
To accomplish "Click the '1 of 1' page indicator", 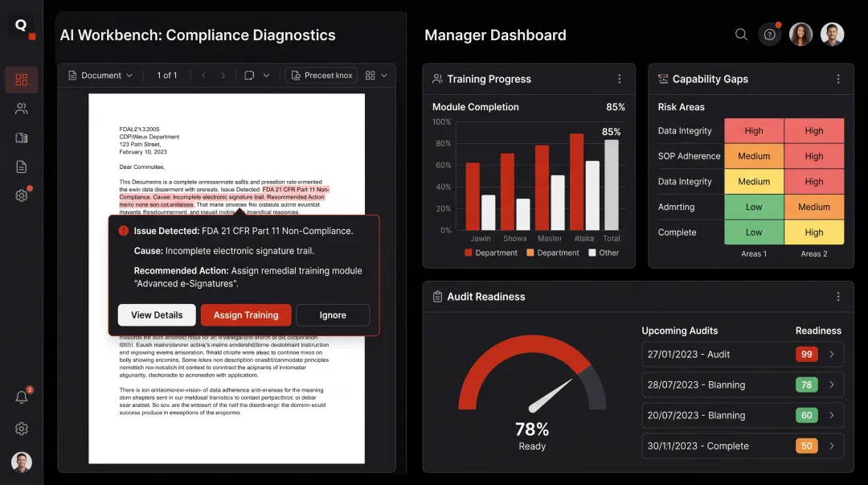I will 166,76.
